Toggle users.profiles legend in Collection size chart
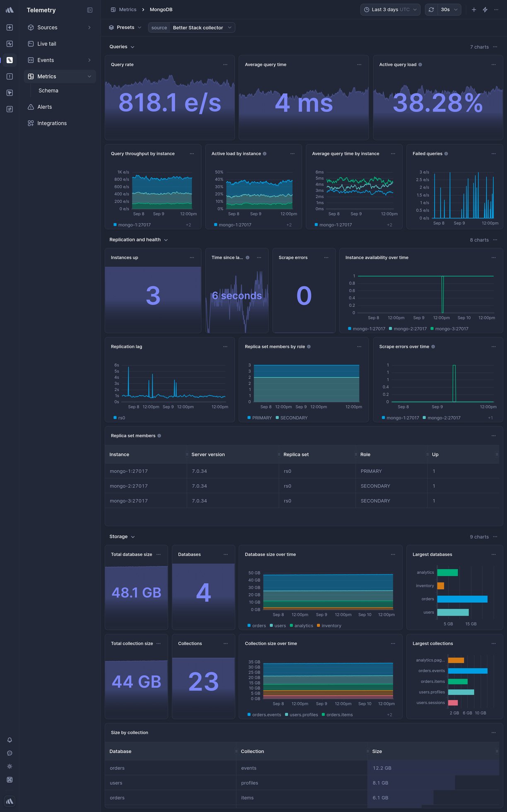Screen dimensions: 507x812 click(302, 715)
